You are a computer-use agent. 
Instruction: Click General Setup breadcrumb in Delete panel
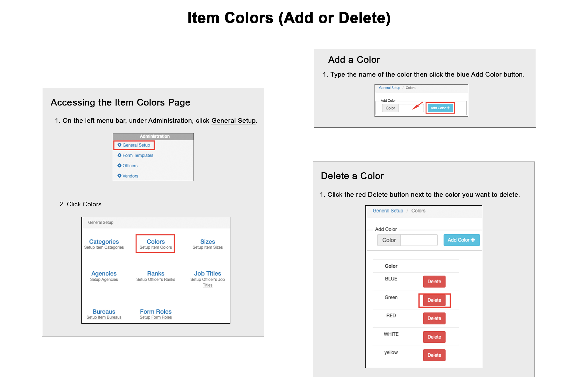(388, 210)
